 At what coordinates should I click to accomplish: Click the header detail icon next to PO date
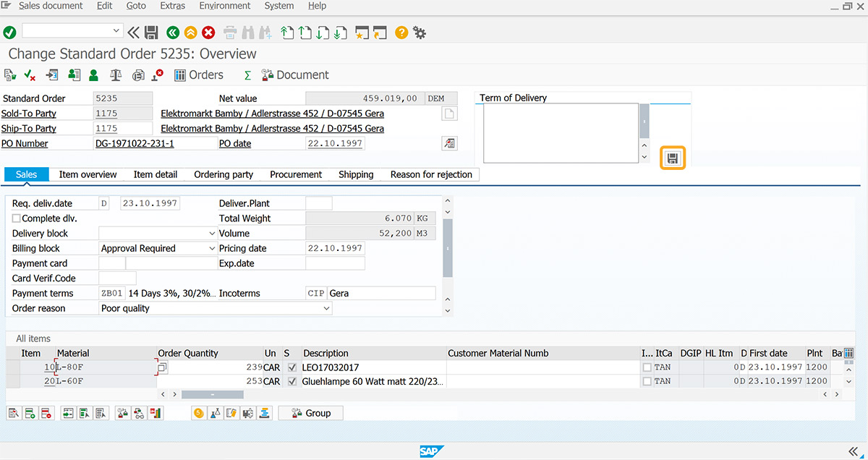[449, 143]
